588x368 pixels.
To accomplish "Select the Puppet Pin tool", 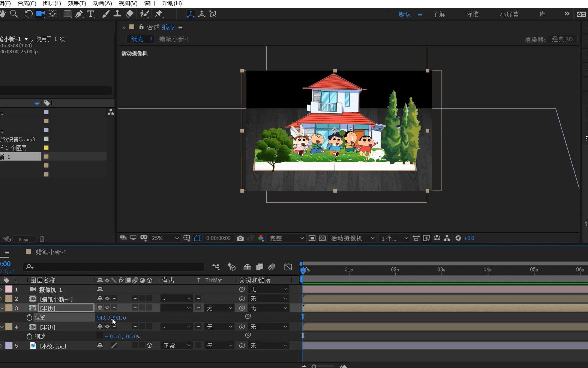I will pyautogui.click(x=159, y=14).
